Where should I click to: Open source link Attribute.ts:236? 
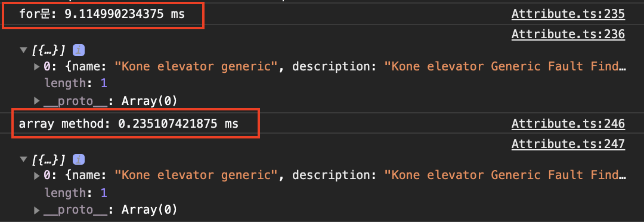pyautogui.click(x=568, y=34)
